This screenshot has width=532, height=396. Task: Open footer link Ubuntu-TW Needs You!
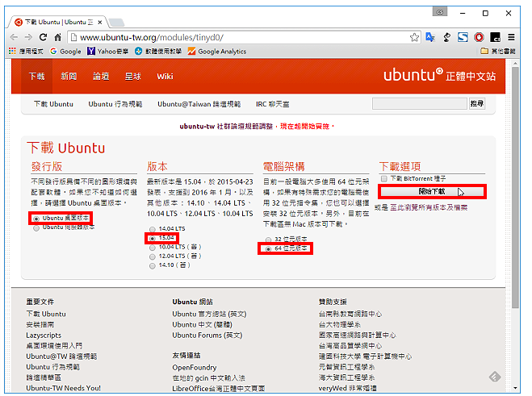(64, 388)
